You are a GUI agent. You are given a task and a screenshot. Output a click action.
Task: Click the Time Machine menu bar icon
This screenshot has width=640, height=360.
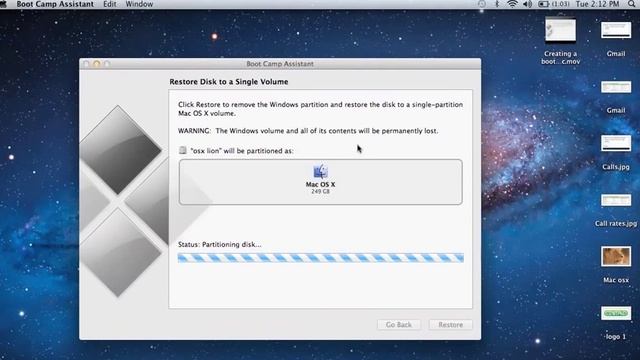[482, 4]
